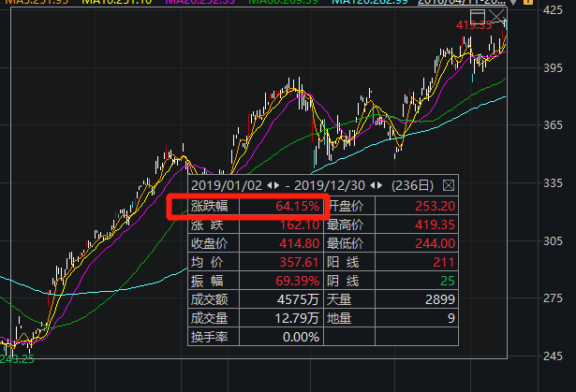Click the 395 price axis label
This screenshot has height=392, width=576.
pos(553,68)
